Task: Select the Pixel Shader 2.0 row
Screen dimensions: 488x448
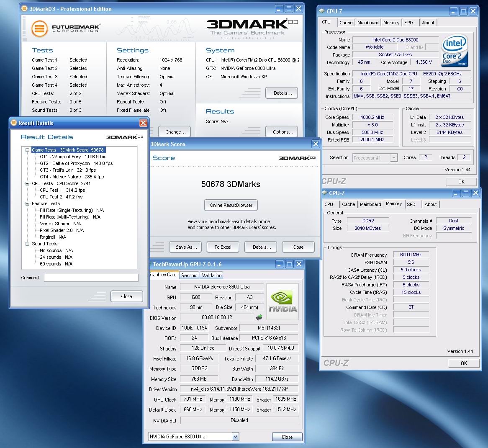Action: click(x=62, y=230)
